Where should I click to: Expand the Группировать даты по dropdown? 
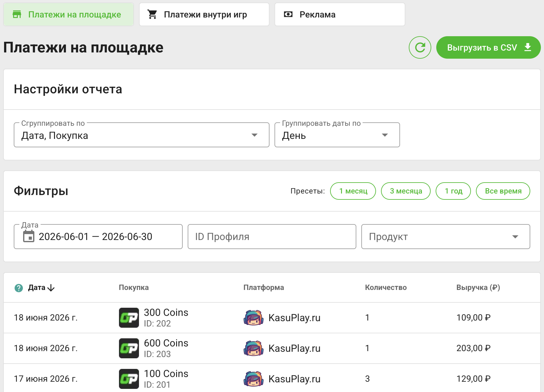[x=337, y=135]
